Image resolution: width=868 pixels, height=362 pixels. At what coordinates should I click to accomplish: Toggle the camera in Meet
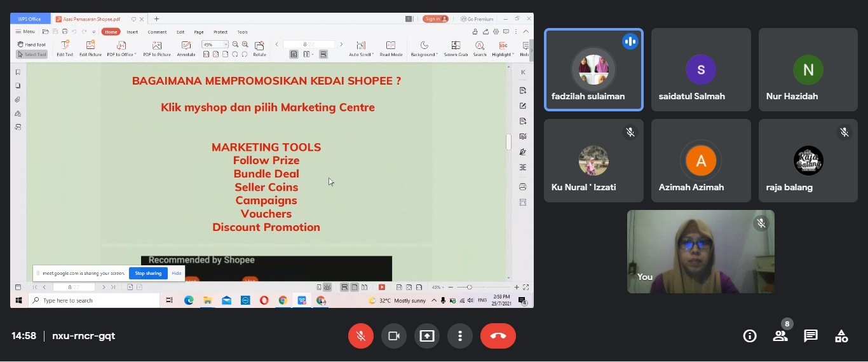coord(394,336)
